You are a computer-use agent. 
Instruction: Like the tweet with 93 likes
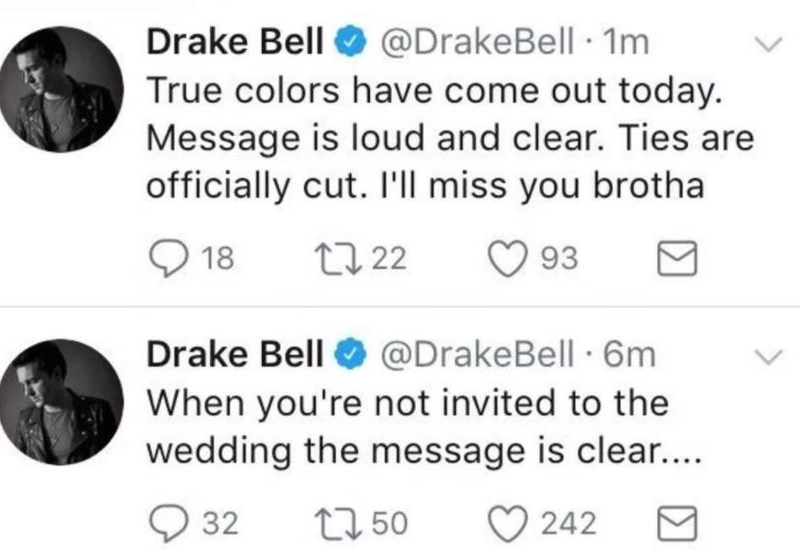tap(508, 258)
